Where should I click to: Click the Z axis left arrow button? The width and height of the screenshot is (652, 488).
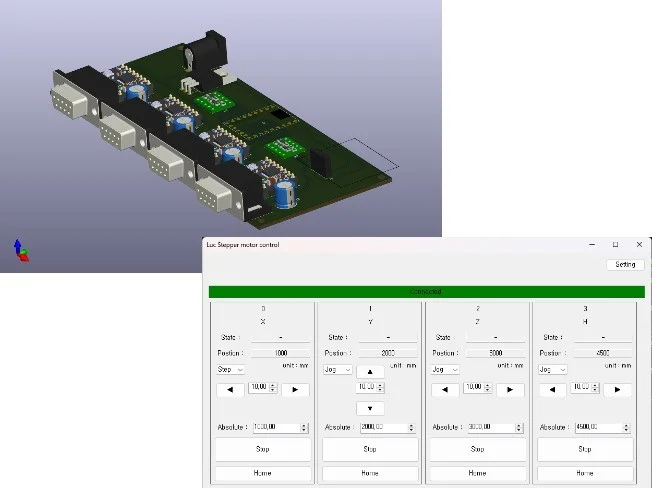445,389
